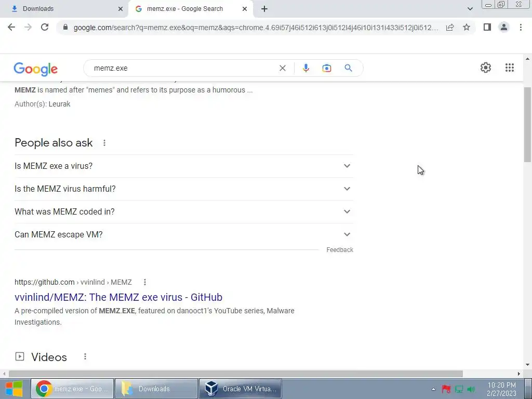This screenshot has height=399, width=532.
Task: Open the Chrome side panel
Action: 487,27
